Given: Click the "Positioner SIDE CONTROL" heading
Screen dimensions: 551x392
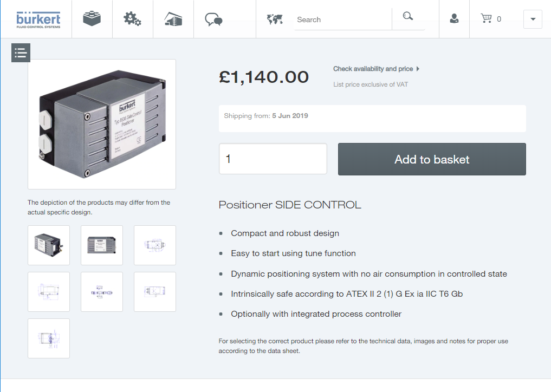Looking at the screenshot, I should coord(290,205).
